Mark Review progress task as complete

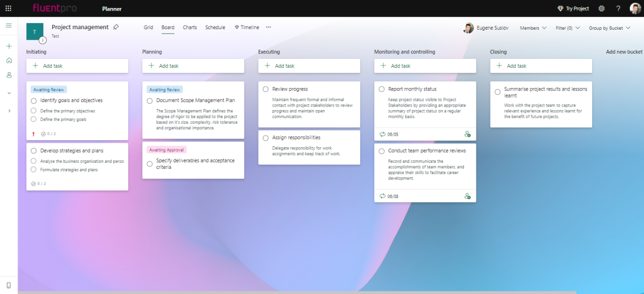point(265,89)
